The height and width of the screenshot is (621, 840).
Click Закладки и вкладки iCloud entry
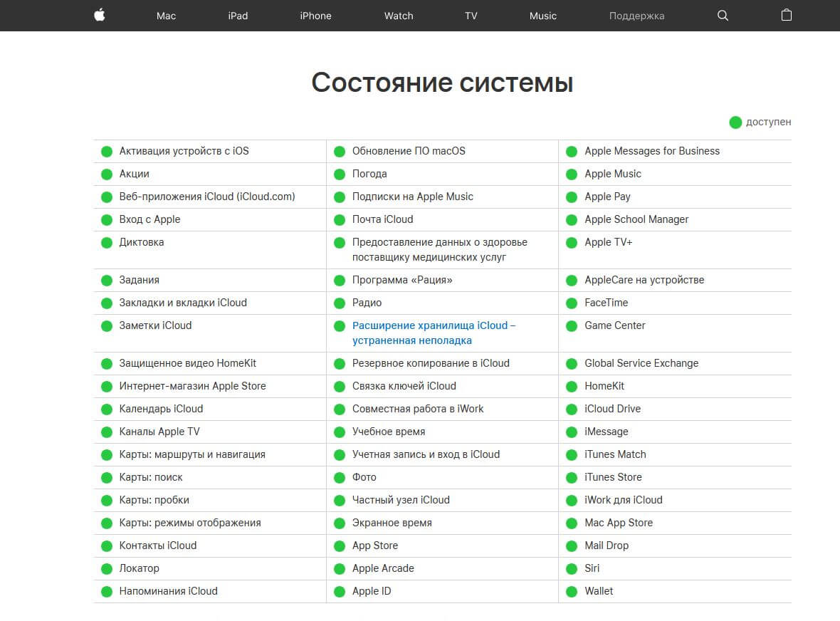pos(183,303)
